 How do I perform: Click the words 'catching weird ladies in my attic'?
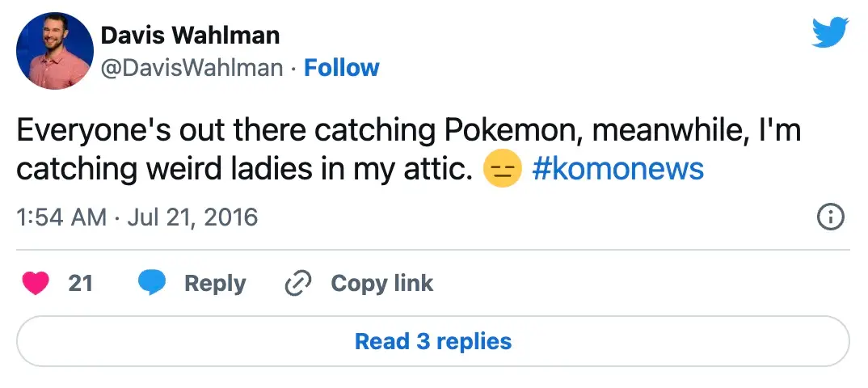pos(244,170)
